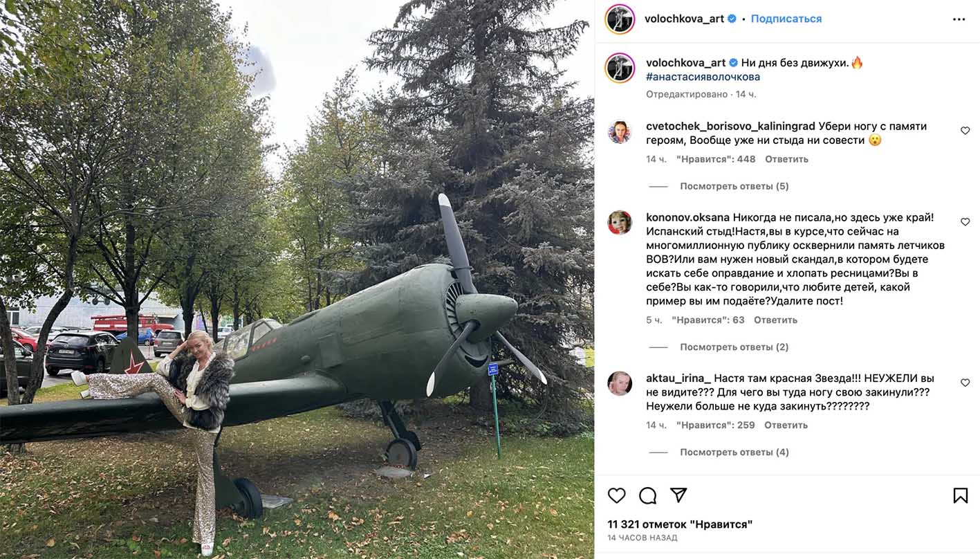Open kononov.oksana username link
This screenshot has height=559, width=980.
687,217
